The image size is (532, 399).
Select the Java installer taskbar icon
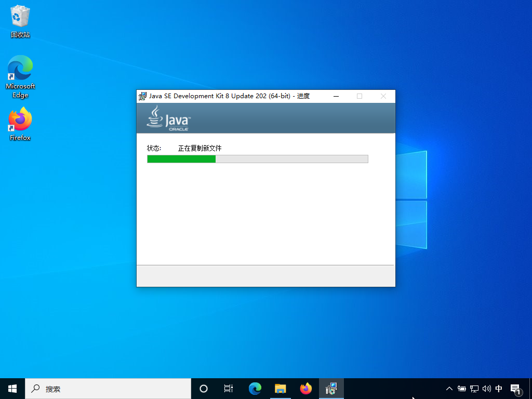331,389
